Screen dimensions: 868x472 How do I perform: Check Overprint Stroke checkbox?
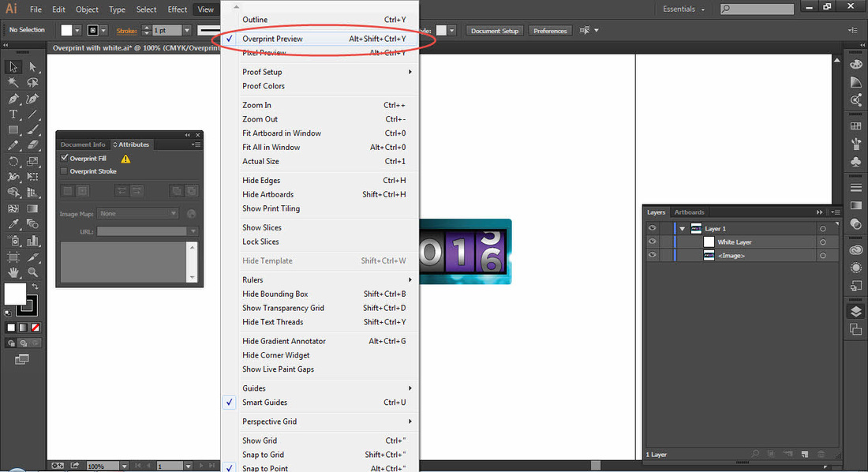64,171
